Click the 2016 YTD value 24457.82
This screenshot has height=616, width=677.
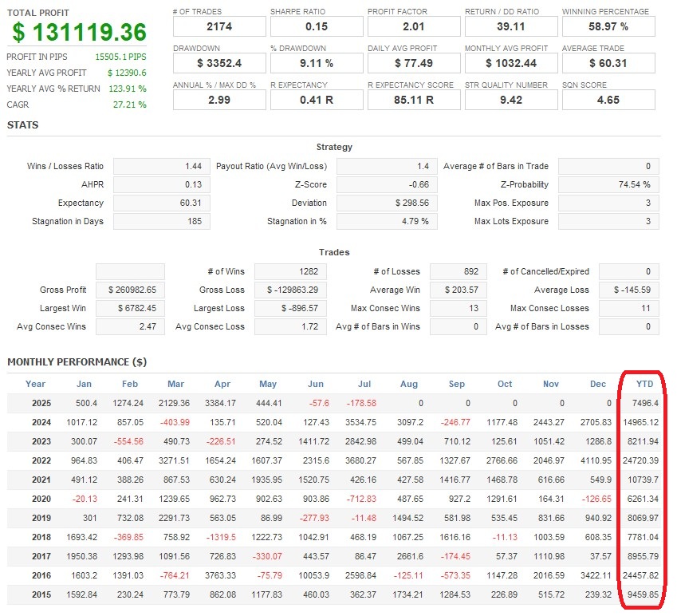coord(641,576)
